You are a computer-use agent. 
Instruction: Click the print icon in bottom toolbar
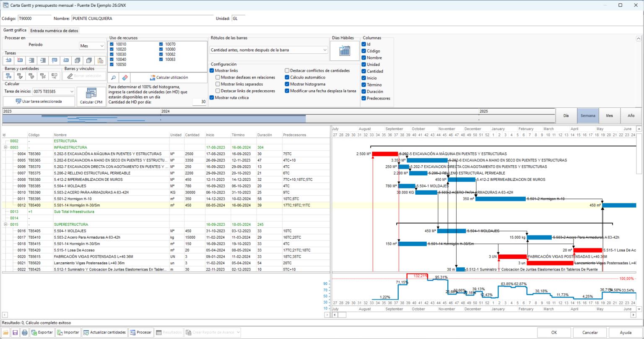[25, 332]
